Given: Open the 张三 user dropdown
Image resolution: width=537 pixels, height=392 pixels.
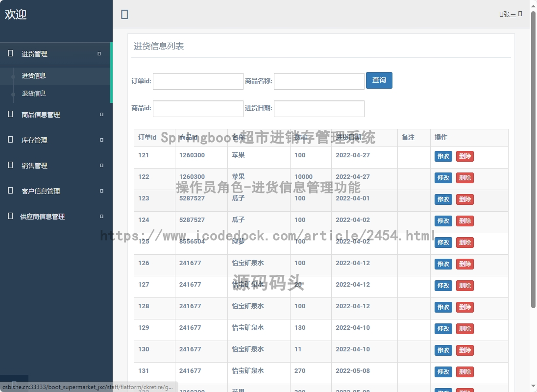Looking at the screenshot, I should pos(511,14).
